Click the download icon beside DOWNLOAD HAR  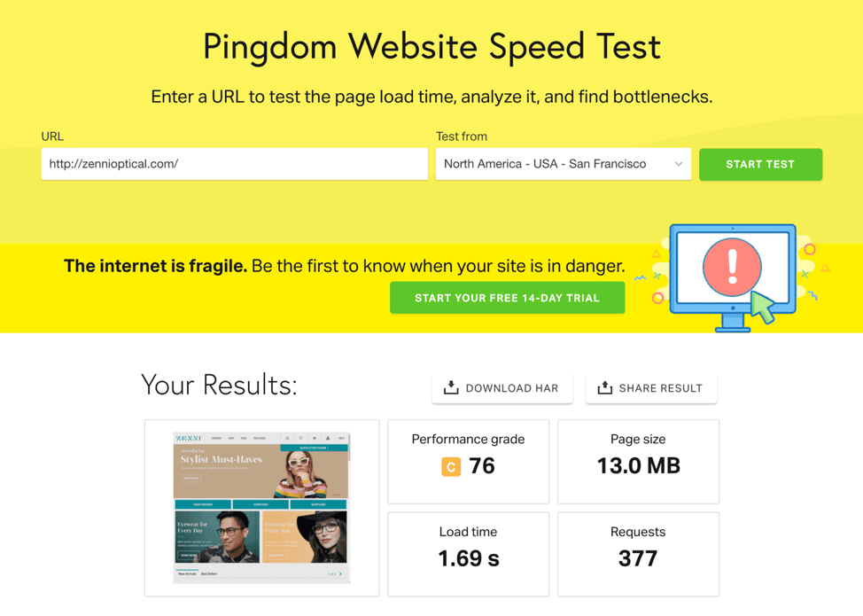pyautogui.click(x=451, y=387)
